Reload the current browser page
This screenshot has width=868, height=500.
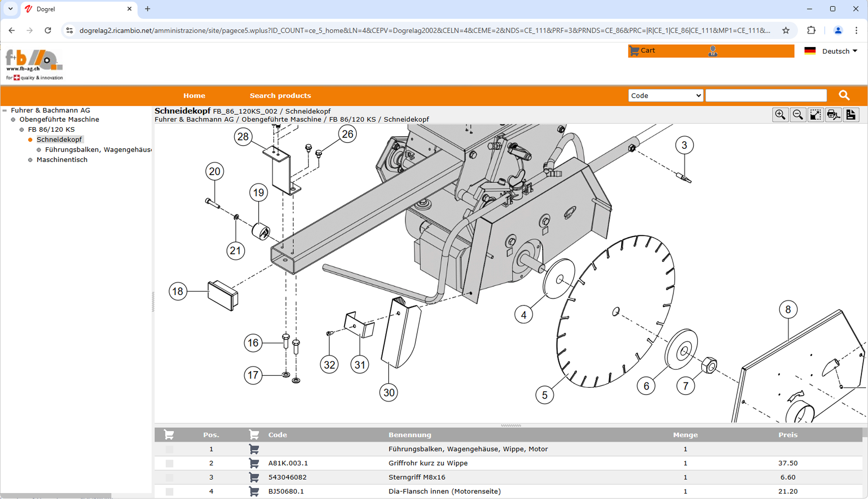(48, 30)
